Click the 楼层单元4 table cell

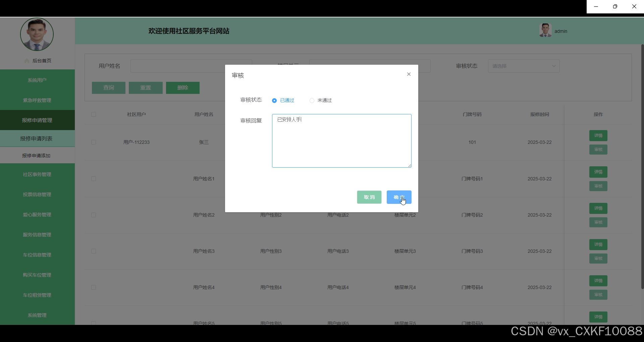[405, 287]
